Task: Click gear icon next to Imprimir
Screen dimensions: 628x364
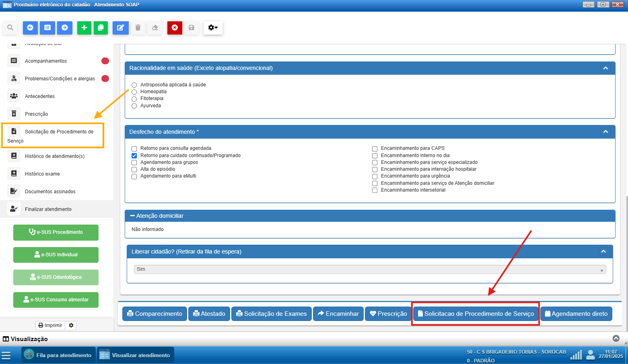Action: pos(71,325)
